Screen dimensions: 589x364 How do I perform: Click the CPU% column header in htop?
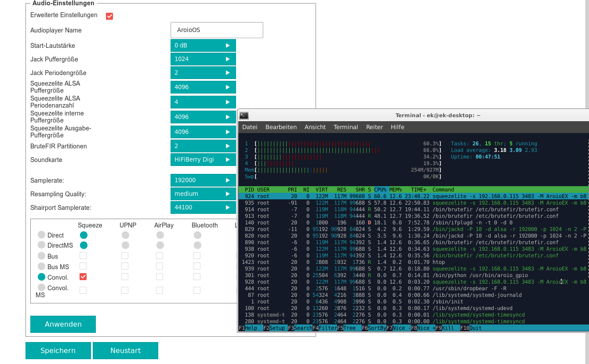click(x=380, y=190)
